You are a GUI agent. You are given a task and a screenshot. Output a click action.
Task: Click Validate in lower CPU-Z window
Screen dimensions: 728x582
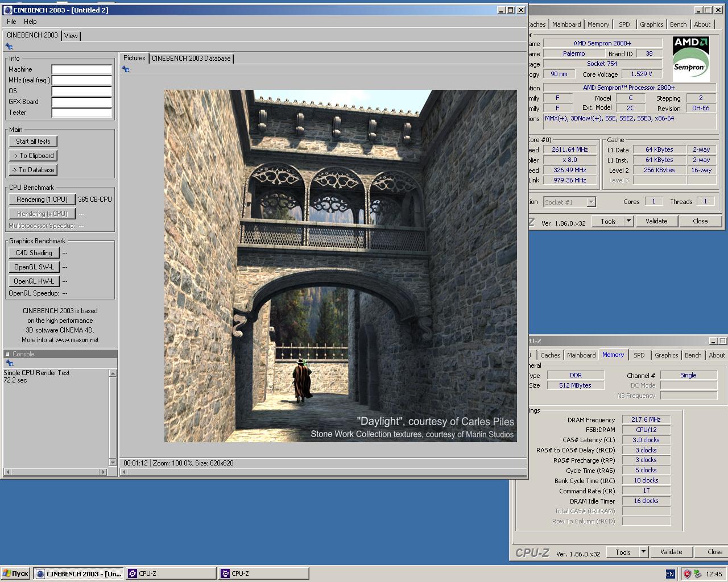[x=671, y=552]
